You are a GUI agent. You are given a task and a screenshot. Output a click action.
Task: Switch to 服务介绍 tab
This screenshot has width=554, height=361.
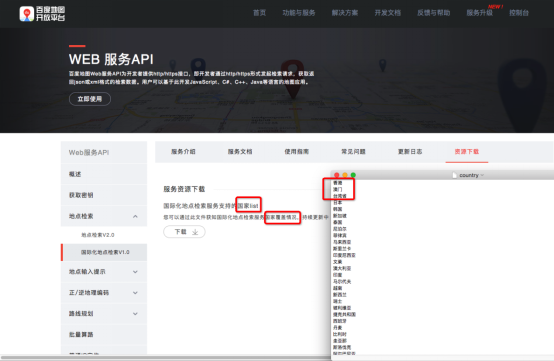[x=183, y=152]
